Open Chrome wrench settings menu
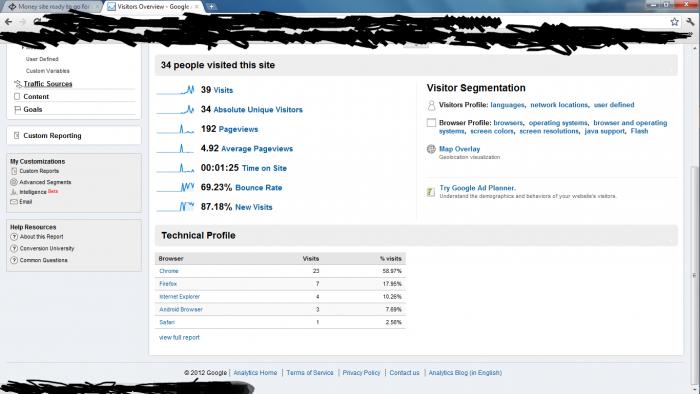This screenshot has width=700, height=394. pyautogui.click(x=690, y=21)
